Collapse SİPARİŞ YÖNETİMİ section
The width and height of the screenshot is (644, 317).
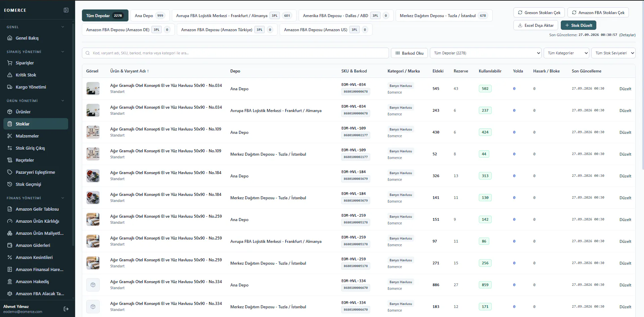tap(62, 52)
